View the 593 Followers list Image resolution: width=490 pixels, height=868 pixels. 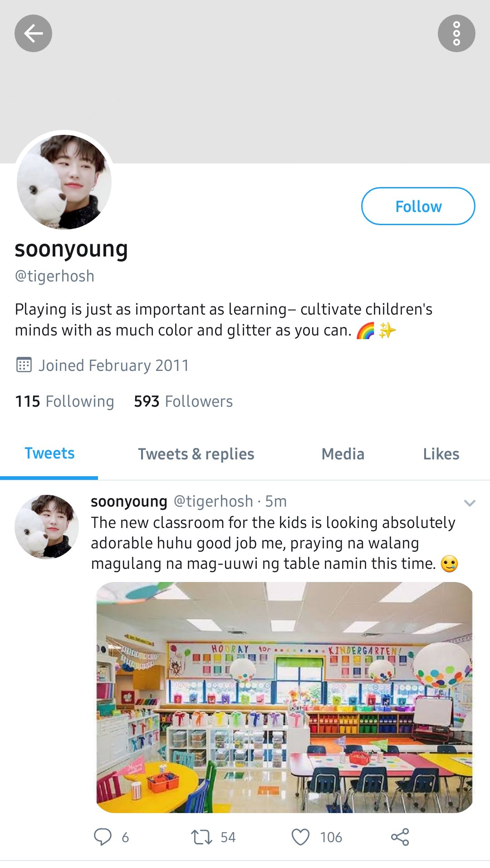point(183,401)
